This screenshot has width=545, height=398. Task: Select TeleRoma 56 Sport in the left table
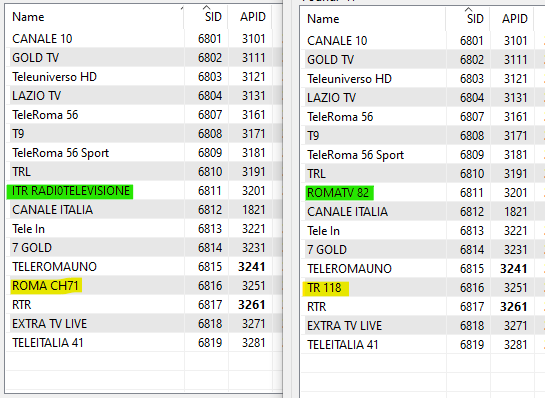[x=60, y=153]
